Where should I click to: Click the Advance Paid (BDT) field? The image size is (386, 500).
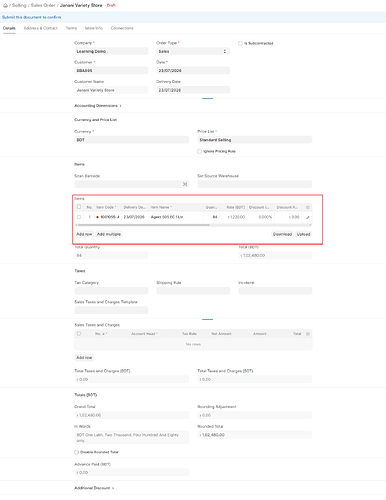(132, 473)
